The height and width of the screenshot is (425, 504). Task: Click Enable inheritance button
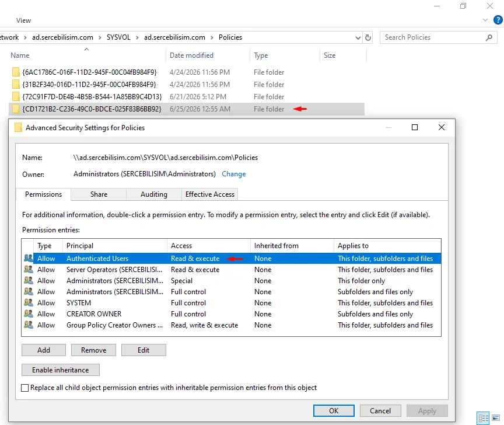pyautogui.click(x=61, y=370)
